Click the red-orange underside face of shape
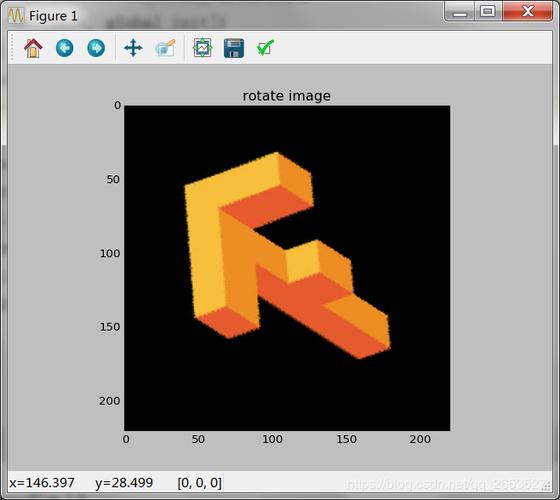Screen dimensions: 560x500 314,307
